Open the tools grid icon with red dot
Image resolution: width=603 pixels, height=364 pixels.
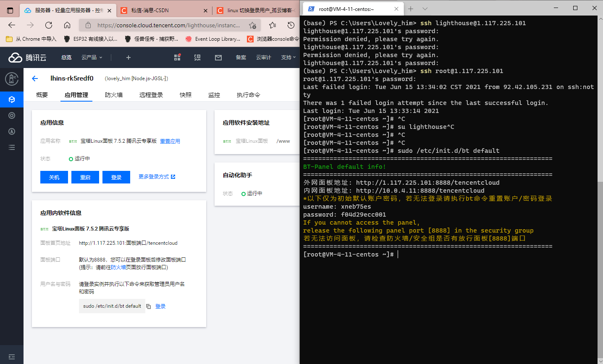click(177, 58)
